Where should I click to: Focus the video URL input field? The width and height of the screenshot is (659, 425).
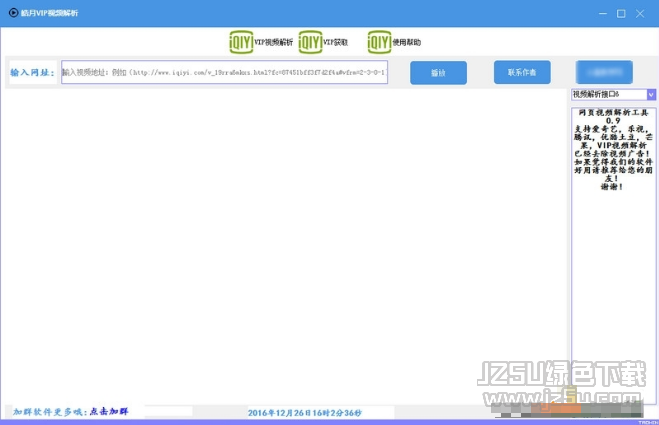[x=224, y=72]
